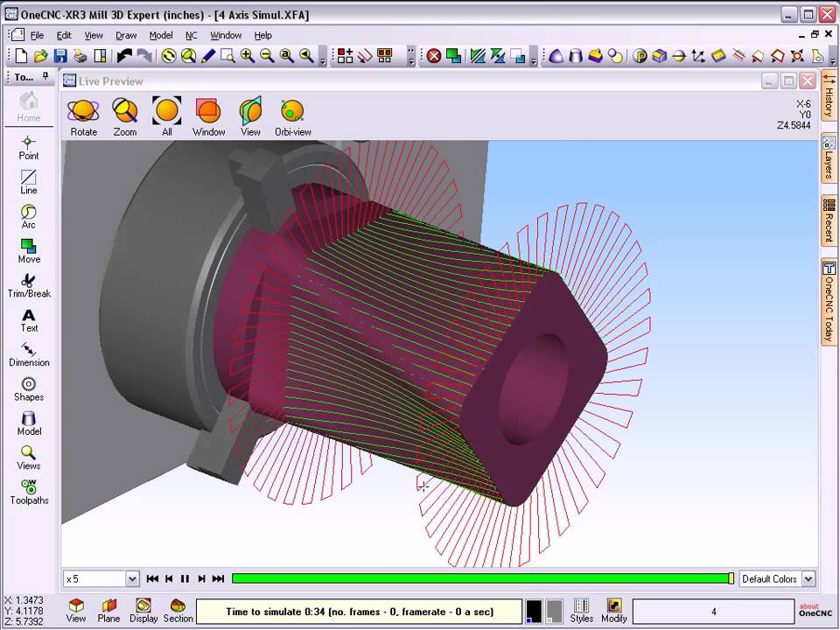840x630 pixels.
Task: Click the overlapping green squares icon
Action: click(x=454, y=56)
